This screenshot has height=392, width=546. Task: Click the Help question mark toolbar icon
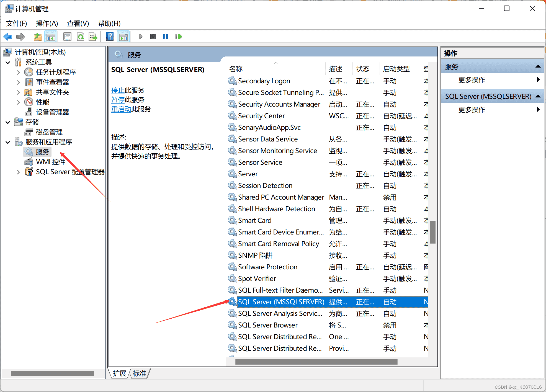[110, 37]
